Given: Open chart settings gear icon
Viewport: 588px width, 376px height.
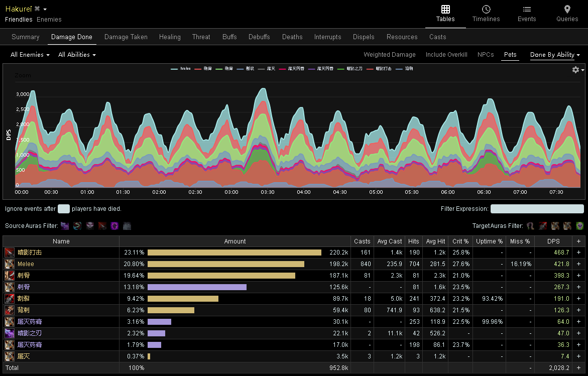Looking at the screenshot, I should (575, 70).
